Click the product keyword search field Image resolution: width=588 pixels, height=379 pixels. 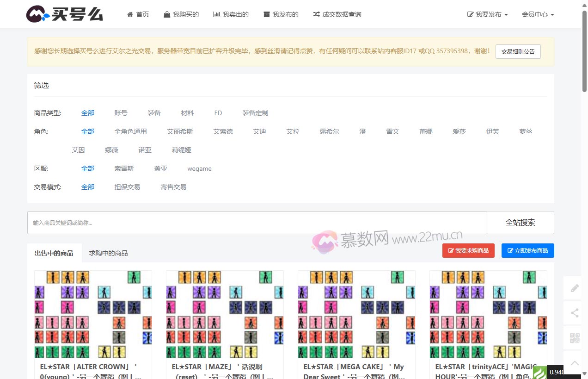tap(257, 223)
